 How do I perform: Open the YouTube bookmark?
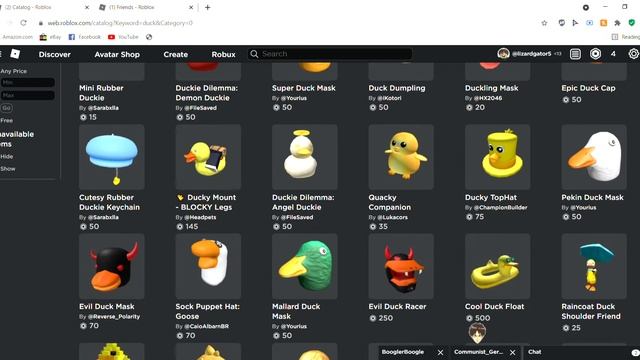123,37
